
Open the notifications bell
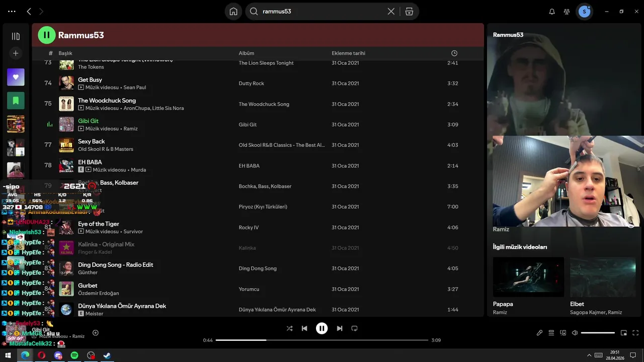click(x=552, y=11)
